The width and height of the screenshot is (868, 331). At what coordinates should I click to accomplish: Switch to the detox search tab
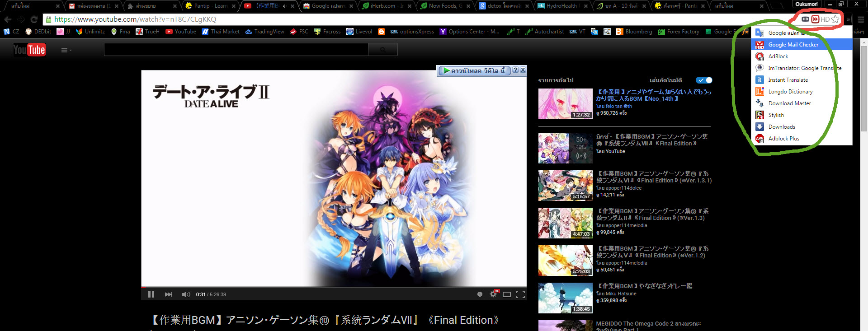504,6
